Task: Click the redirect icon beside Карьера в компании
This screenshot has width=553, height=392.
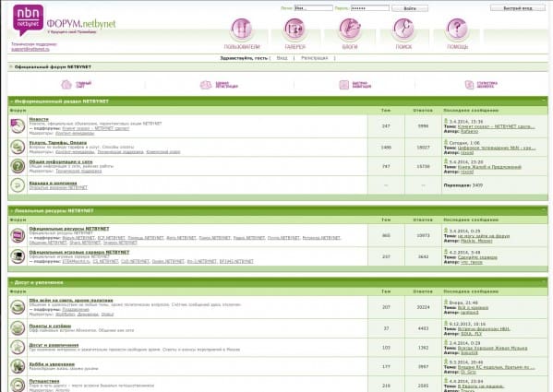Action: pyautogui.click(x=18, y=184)
